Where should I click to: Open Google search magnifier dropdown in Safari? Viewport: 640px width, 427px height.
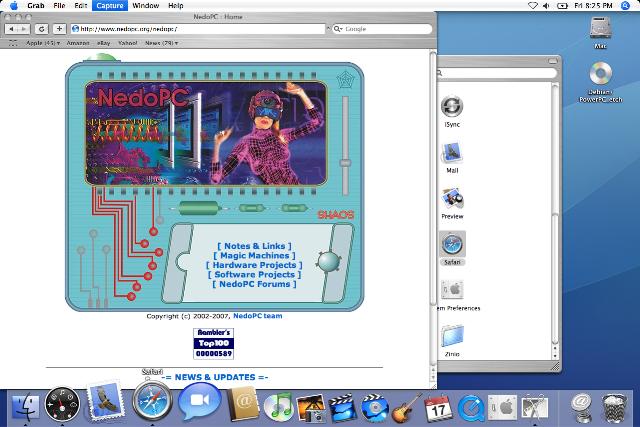click(338, 29)
